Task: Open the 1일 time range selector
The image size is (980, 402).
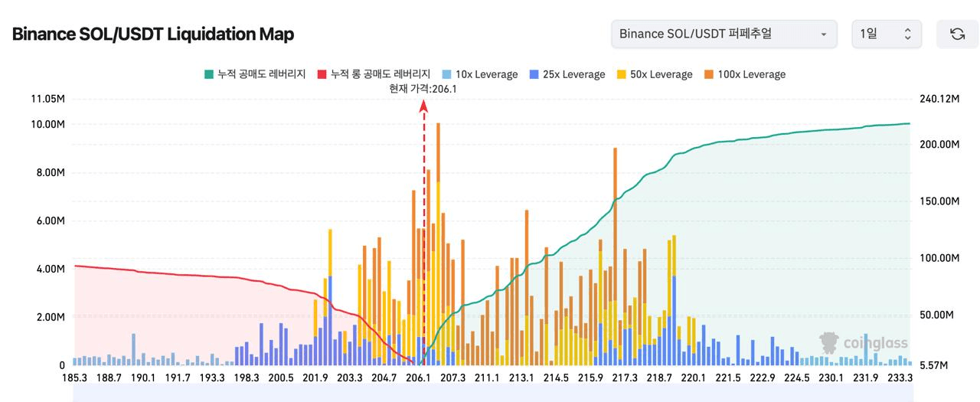Action: tap(887, 34)
